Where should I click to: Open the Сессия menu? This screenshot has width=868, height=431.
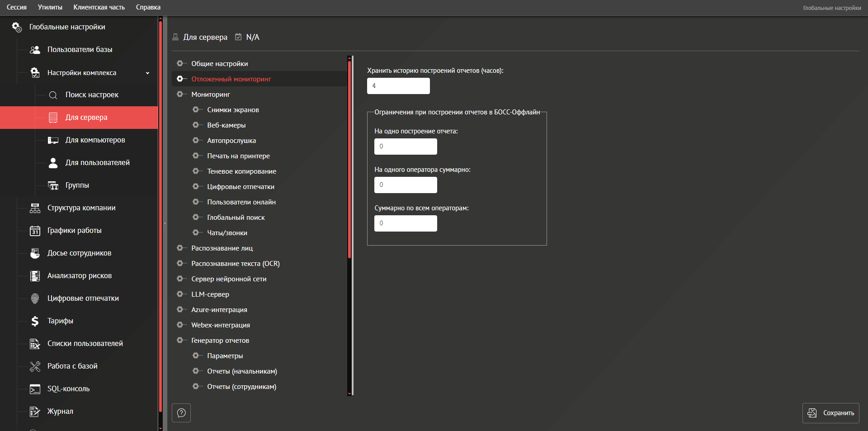(17, 7)
